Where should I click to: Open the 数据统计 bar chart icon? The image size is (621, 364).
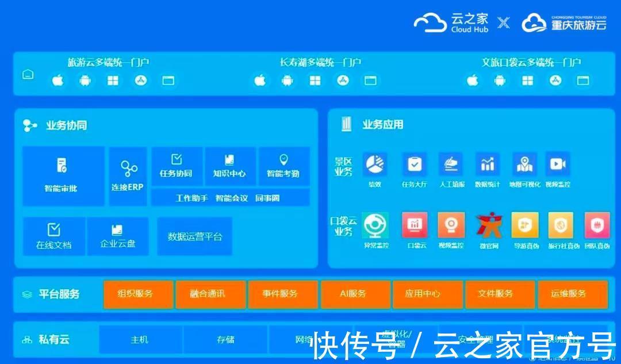point(488,164)
